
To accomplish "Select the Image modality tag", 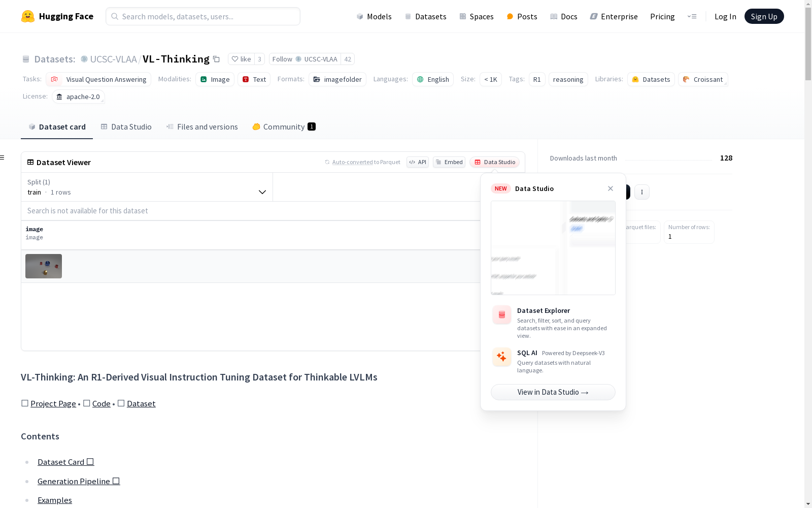I will click(215, 79).
